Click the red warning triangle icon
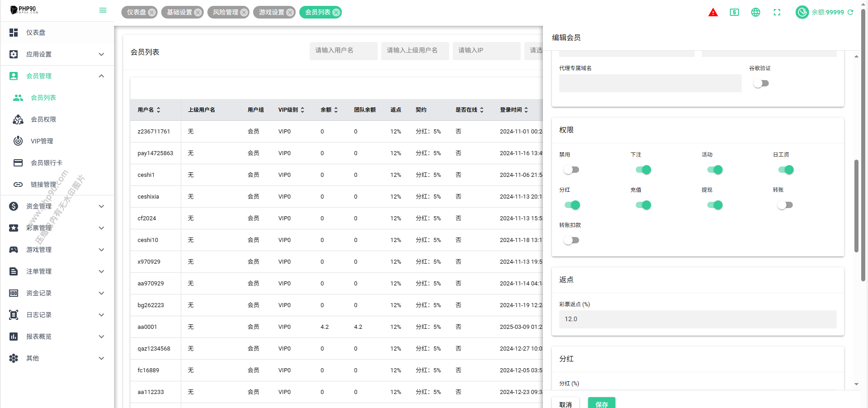The height and width of the screenshot is (408, 868). pos(713,12)
